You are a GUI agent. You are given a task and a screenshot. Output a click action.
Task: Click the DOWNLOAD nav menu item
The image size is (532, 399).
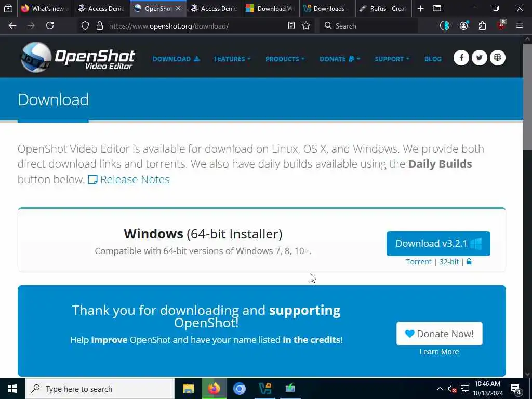[x=176, y=59]
